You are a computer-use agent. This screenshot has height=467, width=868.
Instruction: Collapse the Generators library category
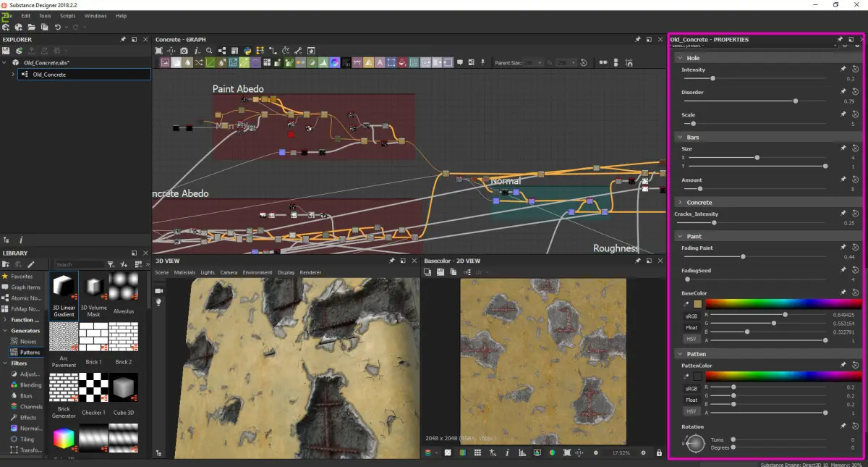[x=5, y=330]
